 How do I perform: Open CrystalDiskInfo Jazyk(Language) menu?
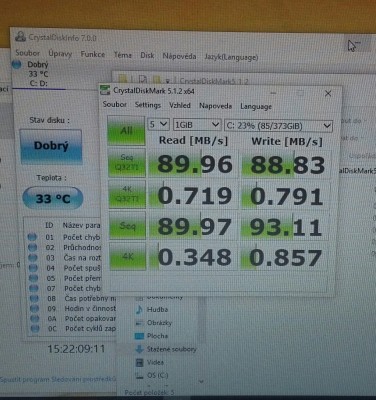[x=231, y=57]
